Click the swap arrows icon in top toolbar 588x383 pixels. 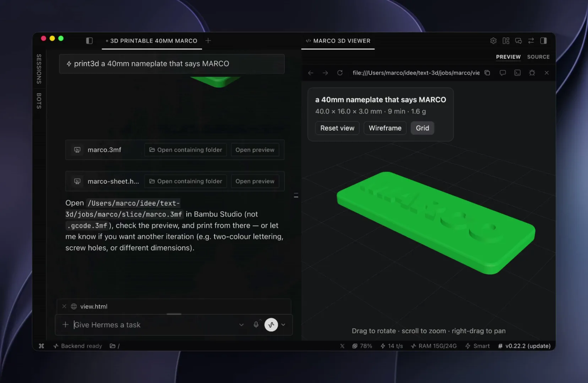pos(531,41)
